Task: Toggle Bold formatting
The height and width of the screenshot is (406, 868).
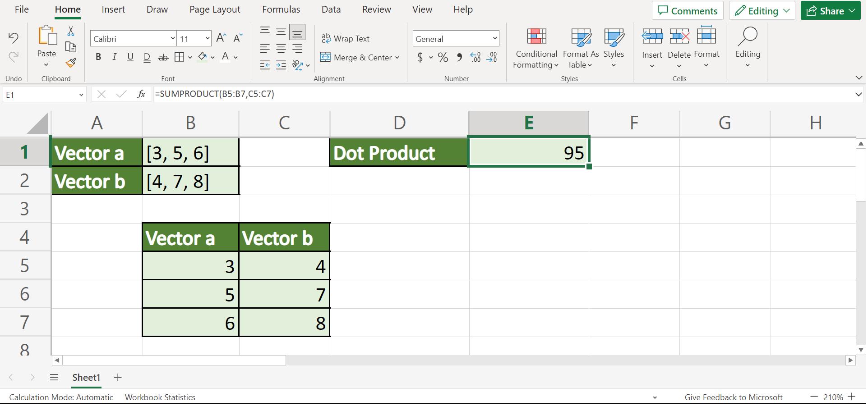Action: tap(98, 57)
